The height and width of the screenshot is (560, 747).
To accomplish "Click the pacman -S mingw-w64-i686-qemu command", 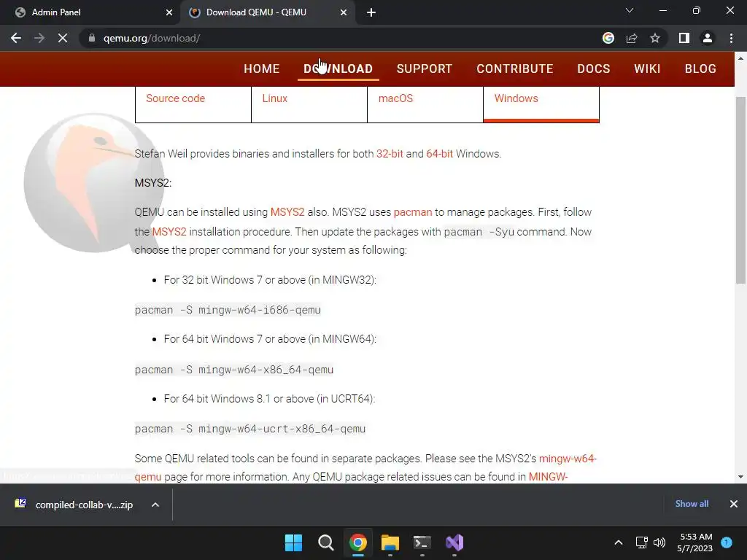I will pos(228,310).
